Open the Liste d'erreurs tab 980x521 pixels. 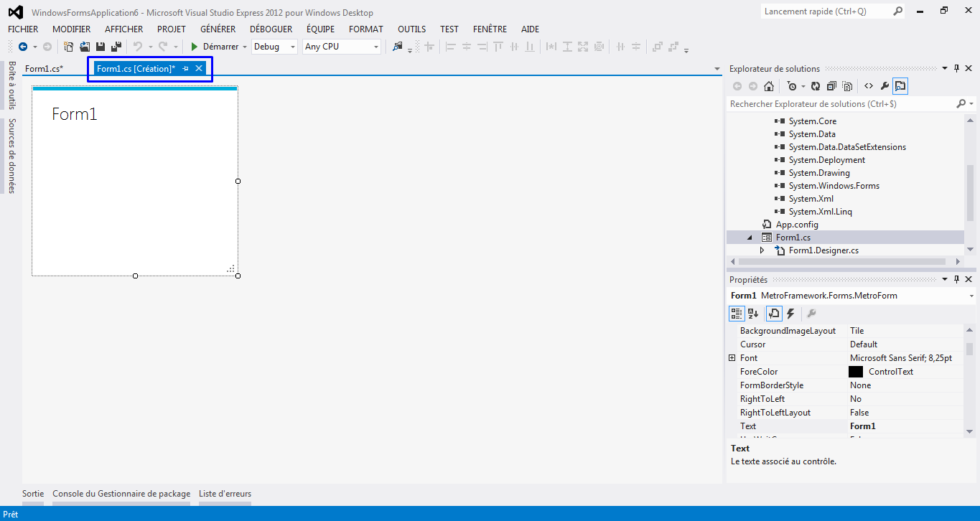(x=225, y=494)
